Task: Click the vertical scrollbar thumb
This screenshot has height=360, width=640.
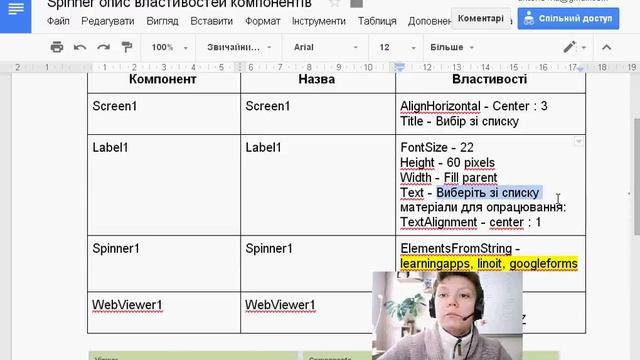Action: [637, 176]
